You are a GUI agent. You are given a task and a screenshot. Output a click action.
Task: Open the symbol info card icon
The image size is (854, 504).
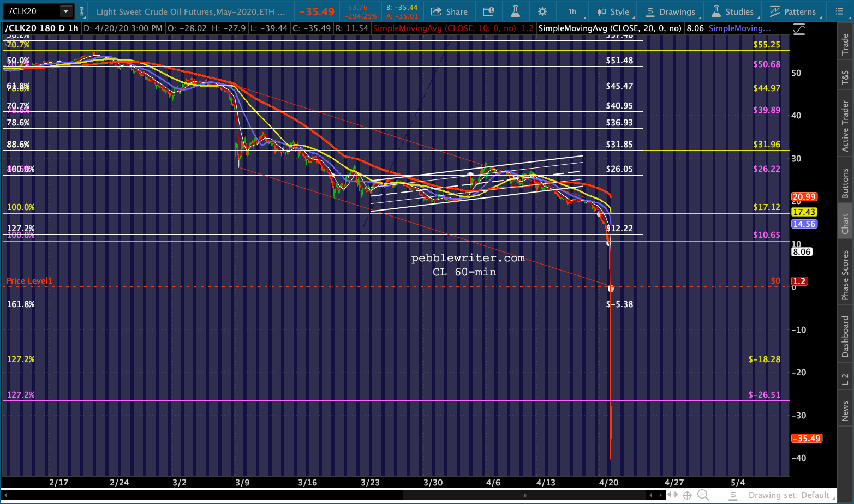(x=489, y=11)
